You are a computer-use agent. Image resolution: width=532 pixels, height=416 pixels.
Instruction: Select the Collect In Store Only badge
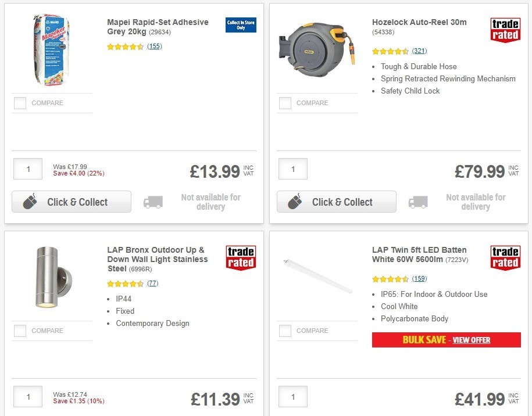[x=240, y=25]
